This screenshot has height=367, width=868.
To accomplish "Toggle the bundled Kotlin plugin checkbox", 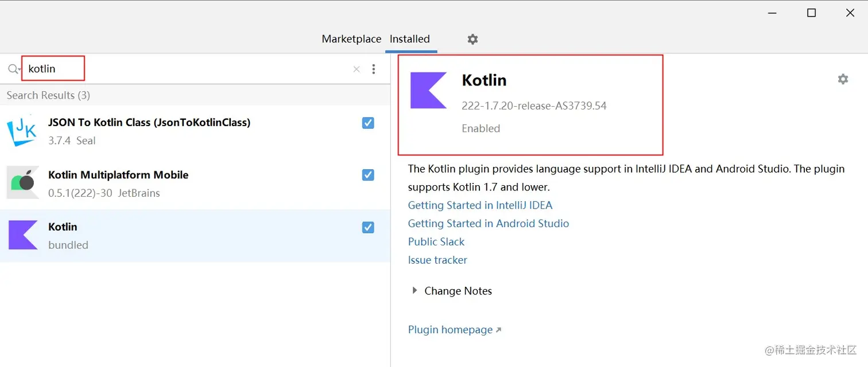I will 368,228.
